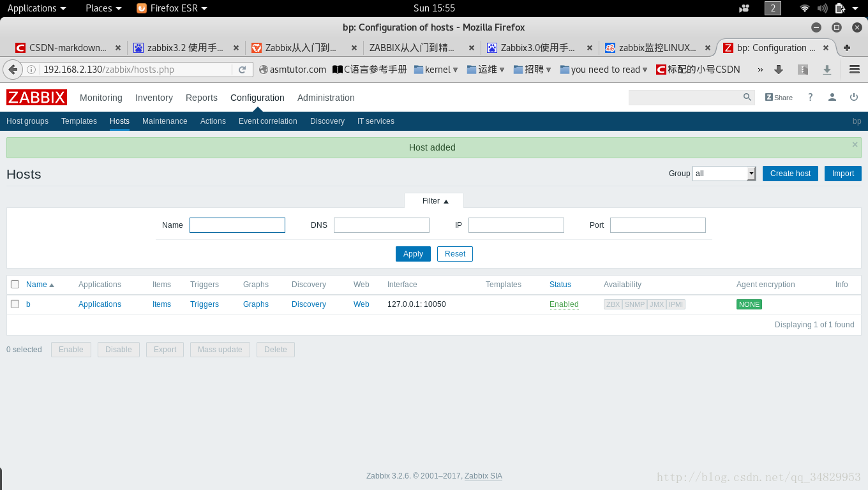Click the screen recorder camera icon
The height and width of the screenshot is (490, 868).
coord(744,8)
